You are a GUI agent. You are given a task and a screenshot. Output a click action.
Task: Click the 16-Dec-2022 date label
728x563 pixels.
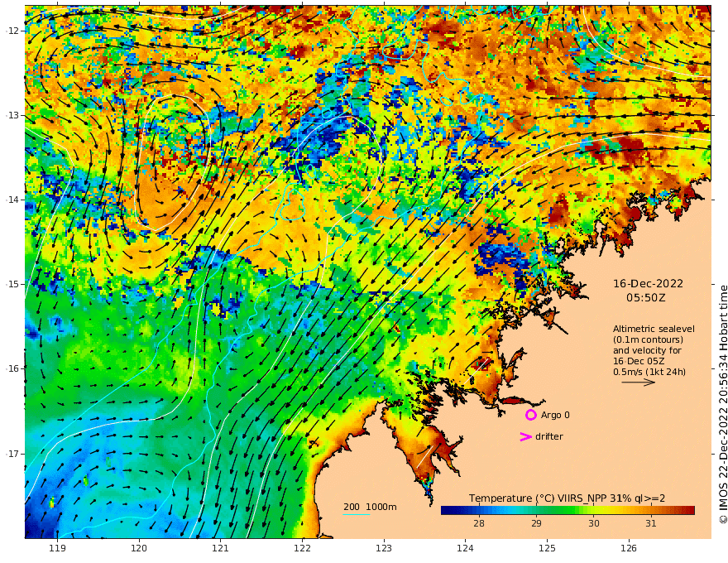tap(648, 283)
